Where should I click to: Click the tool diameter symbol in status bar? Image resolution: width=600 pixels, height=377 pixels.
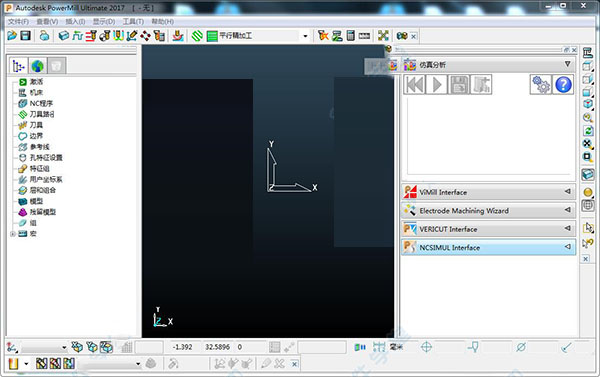click(520, 347)
